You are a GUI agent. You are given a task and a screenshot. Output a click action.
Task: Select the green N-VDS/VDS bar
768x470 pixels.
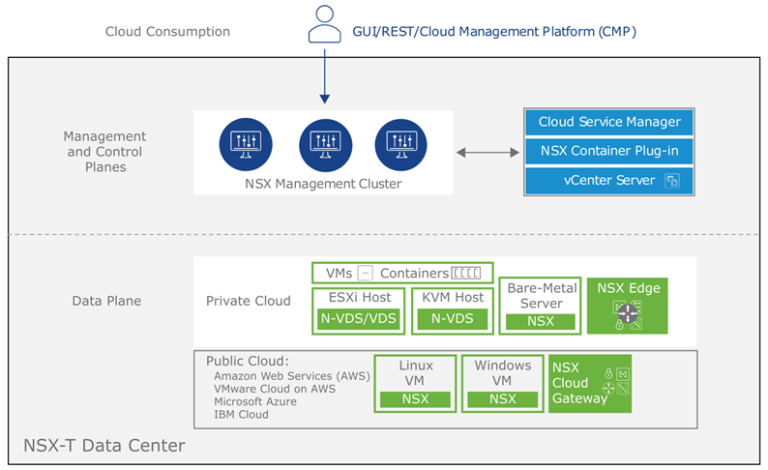[359, 319]
